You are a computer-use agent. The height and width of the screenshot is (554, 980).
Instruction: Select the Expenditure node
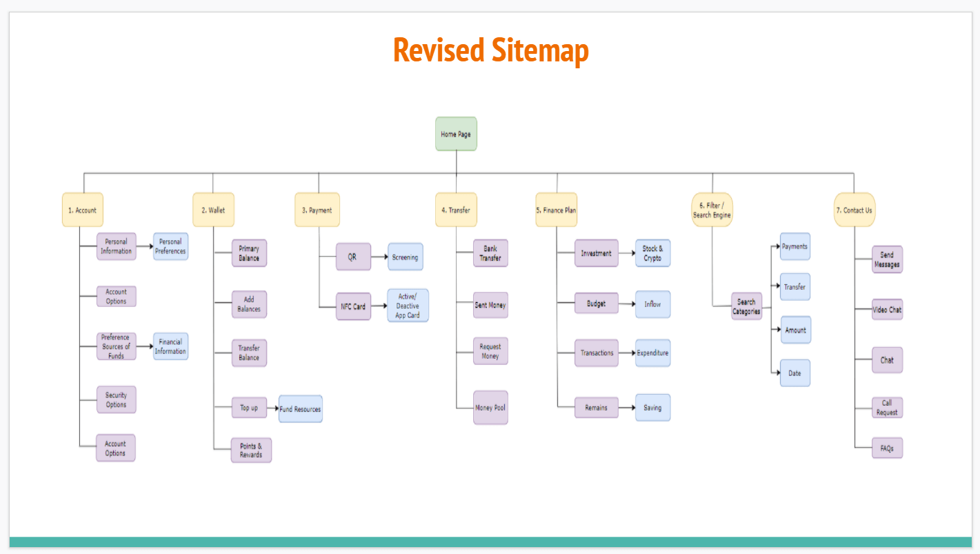652,353
